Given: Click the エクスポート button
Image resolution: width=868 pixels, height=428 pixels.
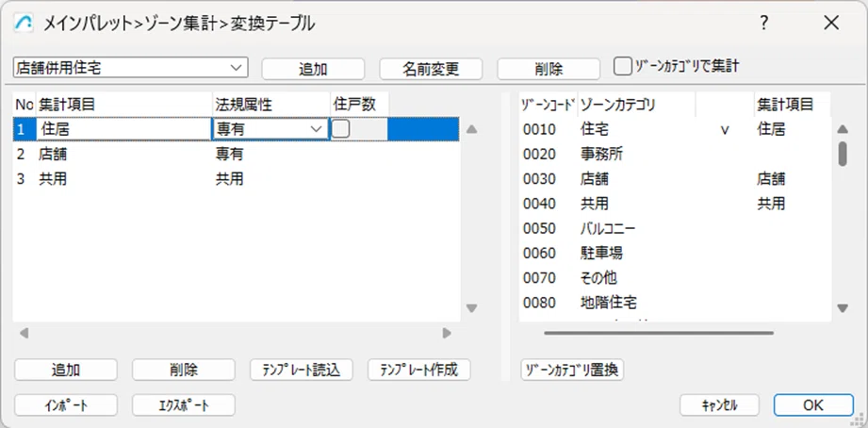Looking at the screenshot, I should point(184,404).
